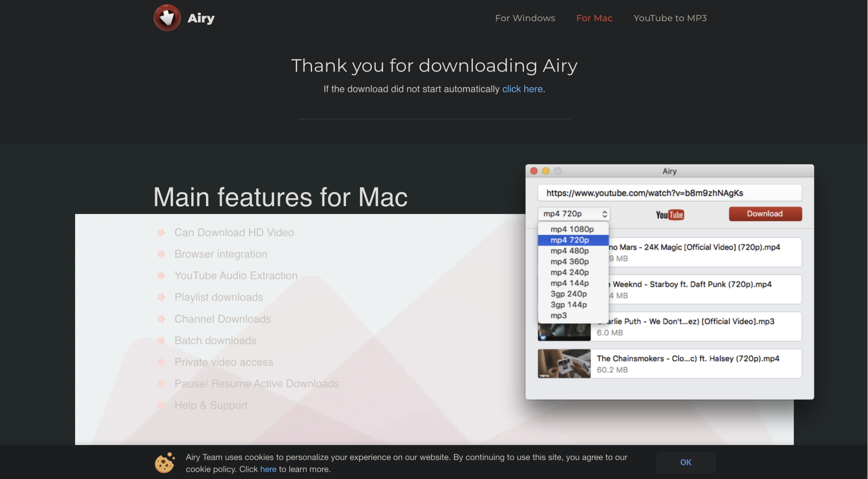Close the Airy app window
868x479 pixels.
(x=534, y=171)
